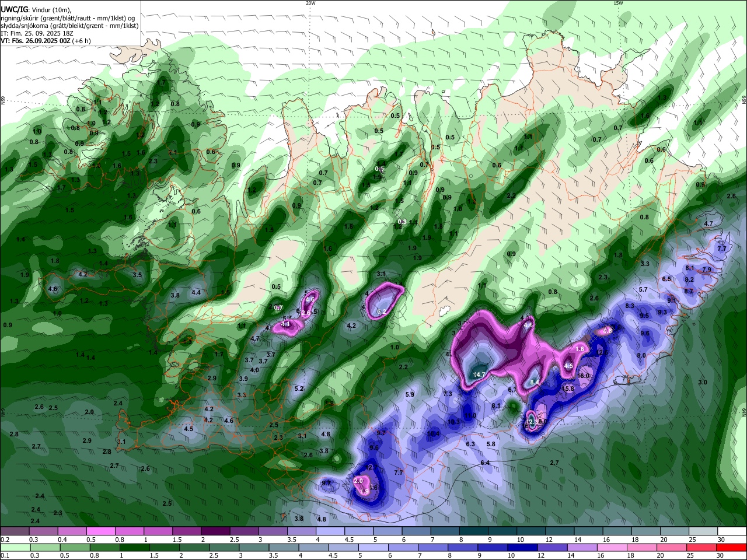Click the '0.1' label, bottom legend row
This screenshot has height=560, width=747.
click(5, 555)
